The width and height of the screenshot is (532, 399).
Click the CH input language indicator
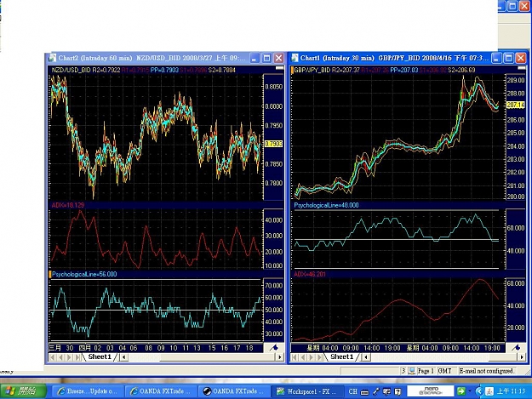[353, 391]
